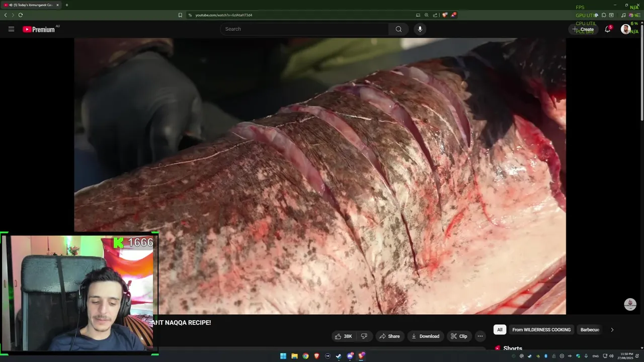Image resolution: width=644 pixels, height=362 pixels.
Task: Open Windows Start menu
Action: (283, 356)
